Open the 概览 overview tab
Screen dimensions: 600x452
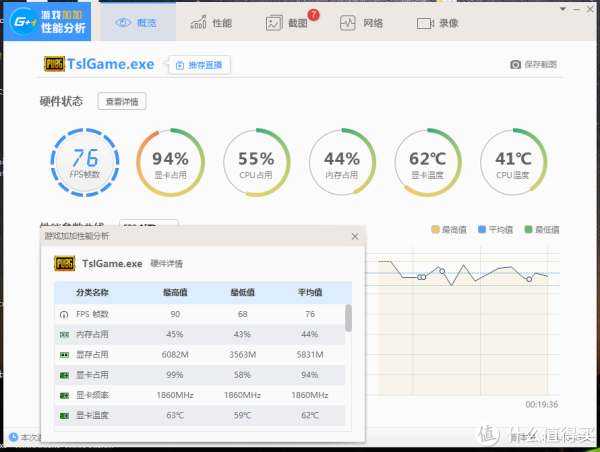coord(138,23)
